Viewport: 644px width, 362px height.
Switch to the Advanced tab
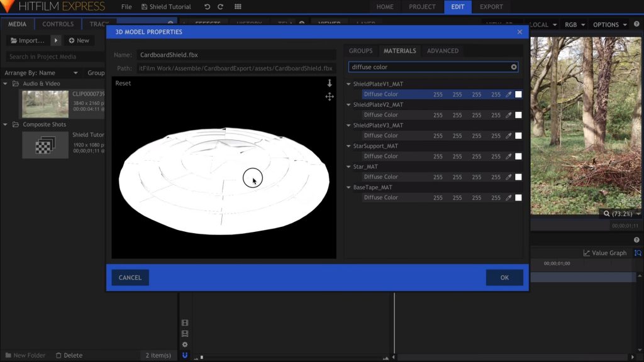[x=442, y=51]
